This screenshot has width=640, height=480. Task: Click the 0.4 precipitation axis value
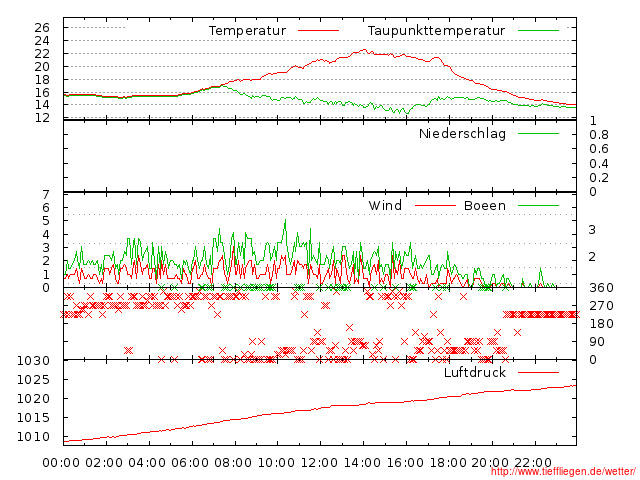click(x=599, y=164)
